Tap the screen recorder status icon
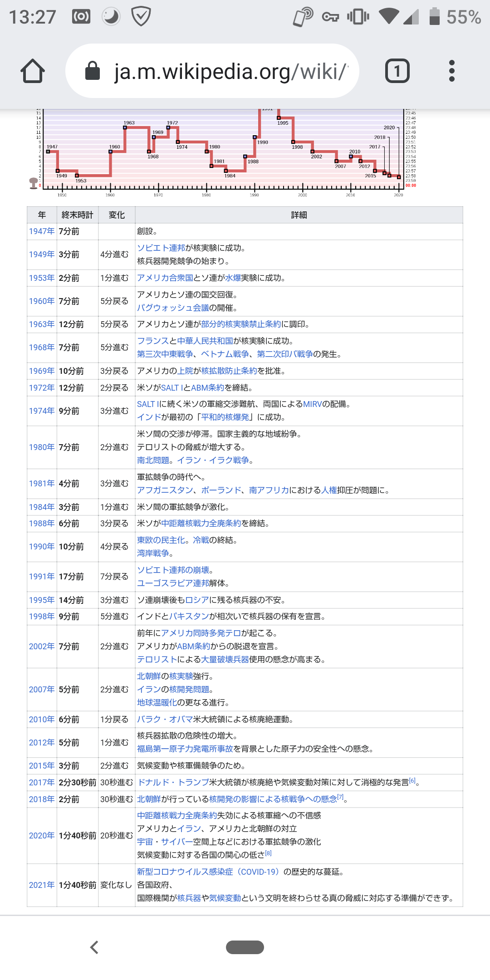This screenshot has height=980, width=490. point(81,17)
